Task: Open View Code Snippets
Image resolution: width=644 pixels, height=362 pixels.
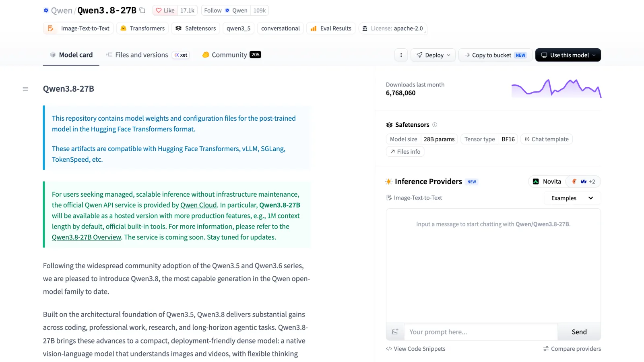Action: tap(416, 349)
